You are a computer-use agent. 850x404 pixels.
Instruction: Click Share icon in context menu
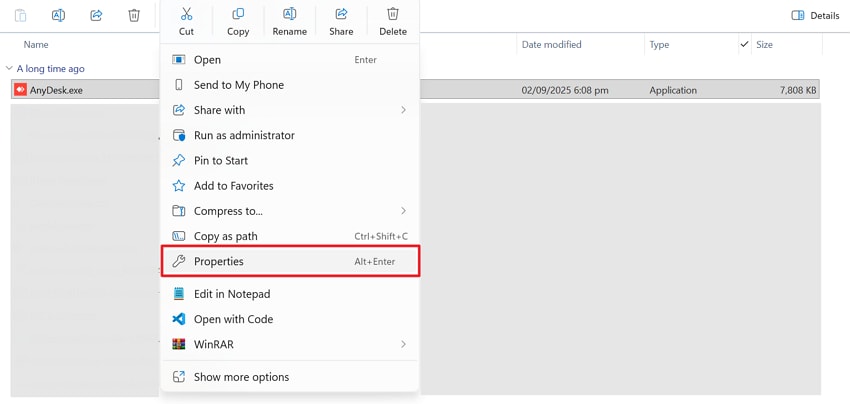pyautogui.click(x=341, y=14)
